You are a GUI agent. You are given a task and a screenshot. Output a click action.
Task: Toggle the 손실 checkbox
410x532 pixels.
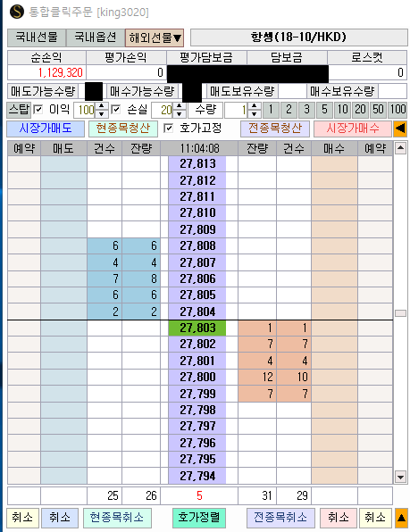(116, 109)
